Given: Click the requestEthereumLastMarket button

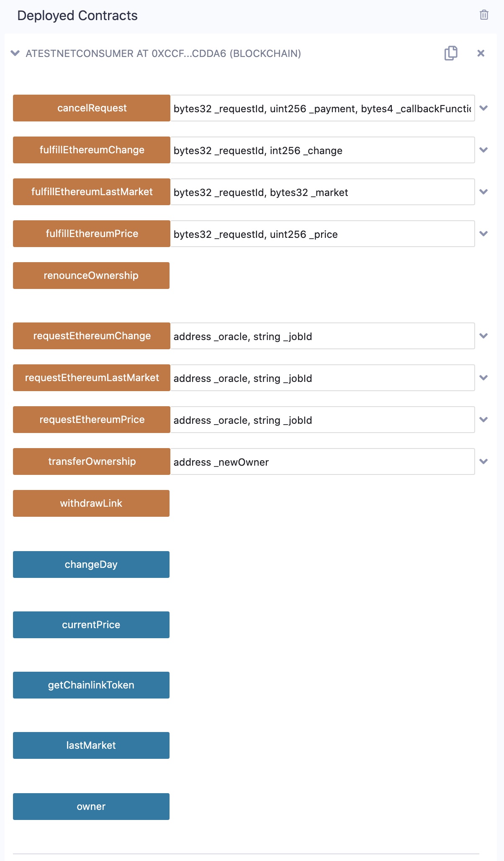Looking at the screenshot, I should [x=92, y=378].
